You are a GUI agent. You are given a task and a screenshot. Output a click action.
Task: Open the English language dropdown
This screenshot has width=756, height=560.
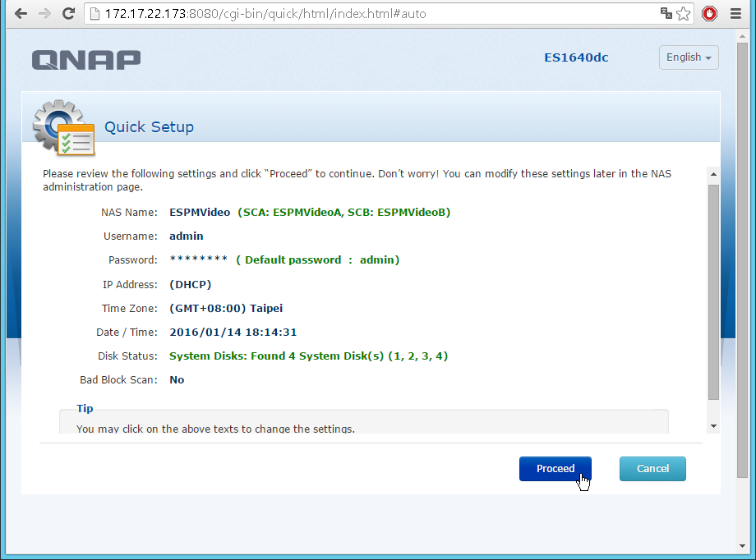point(689,57)
